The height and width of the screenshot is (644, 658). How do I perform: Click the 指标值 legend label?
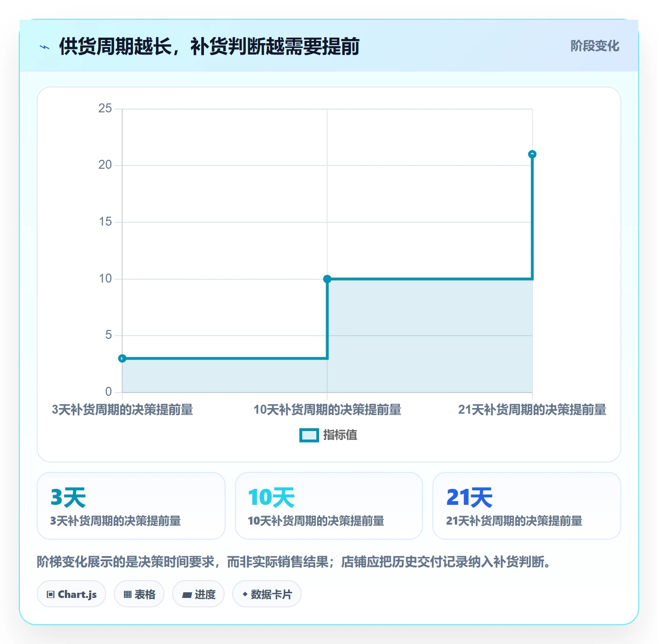click(340, 435)
